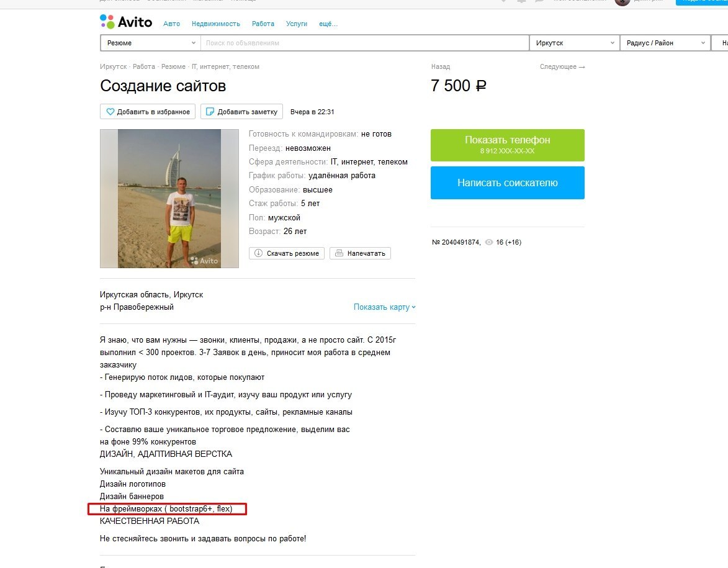728x568 pixels.
Task: Open the Авто menu item
Action: click(x=171, y=24)
